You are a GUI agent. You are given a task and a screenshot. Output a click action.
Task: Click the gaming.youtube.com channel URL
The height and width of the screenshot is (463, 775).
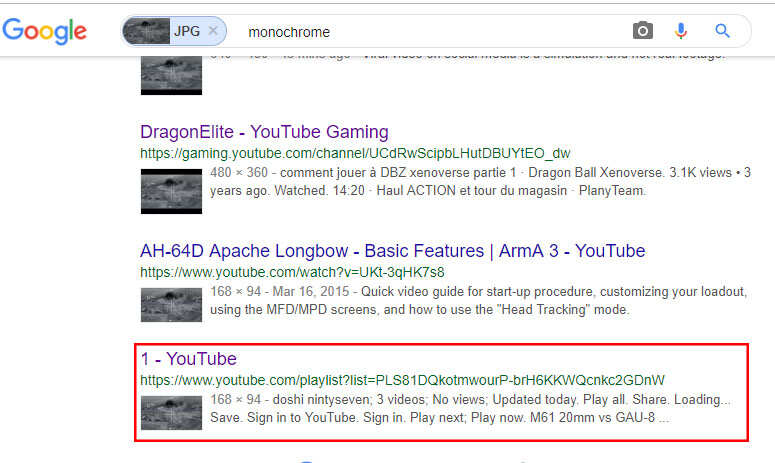click(x=354, y=153)
